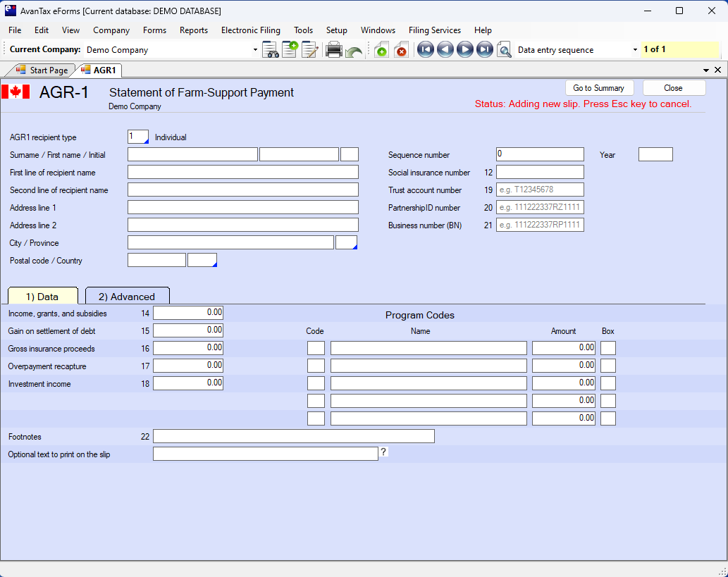Click the green add slip icon
Viewport: 728px width, 577px height.
[381, 51]
